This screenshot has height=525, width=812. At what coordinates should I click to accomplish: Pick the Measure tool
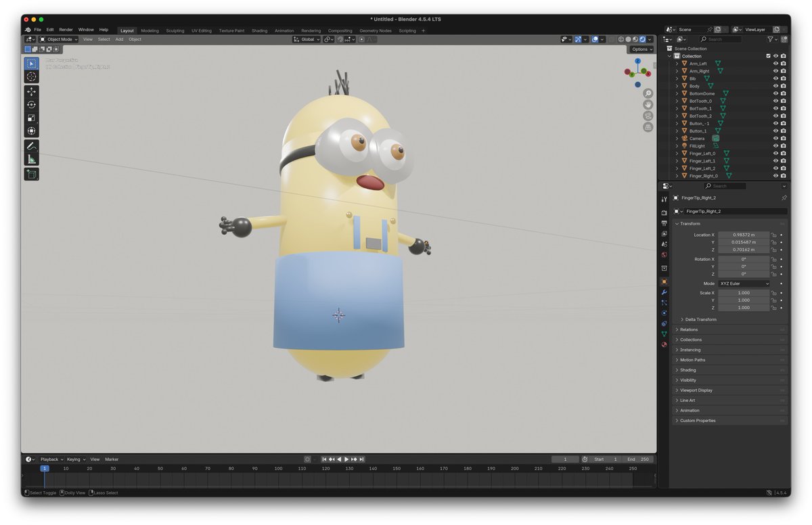coord(31,160)
